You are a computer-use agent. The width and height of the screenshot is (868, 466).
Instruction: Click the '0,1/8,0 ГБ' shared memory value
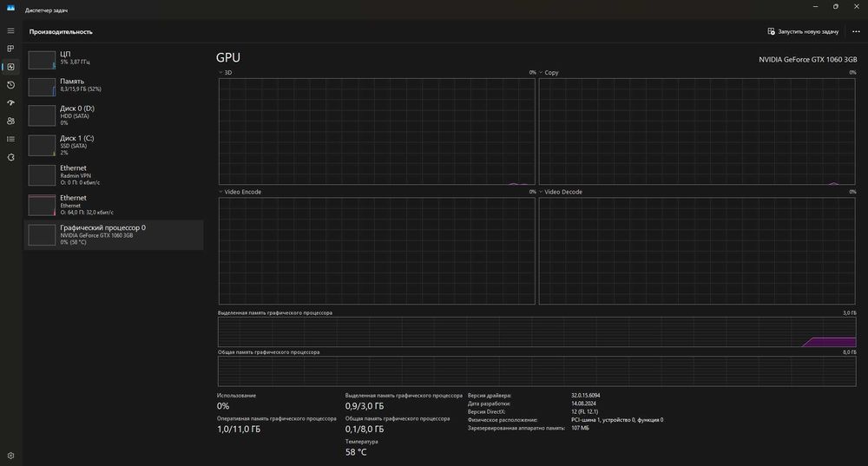pyautogui.click(x=365, y=429)
